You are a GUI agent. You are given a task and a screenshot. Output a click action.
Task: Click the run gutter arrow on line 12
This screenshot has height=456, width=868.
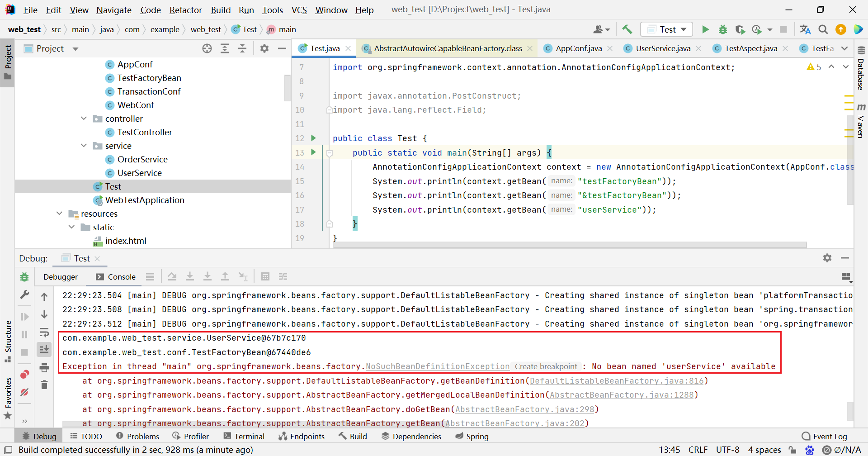[313, 138]
